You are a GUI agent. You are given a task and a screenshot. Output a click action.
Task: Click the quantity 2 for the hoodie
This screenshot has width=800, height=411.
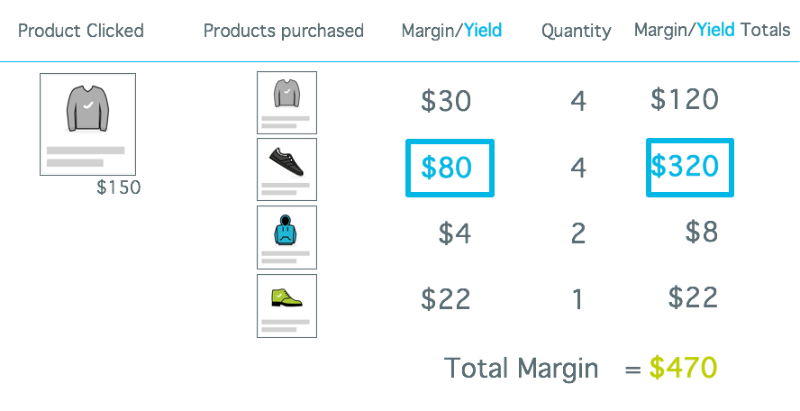coord(578,234)
